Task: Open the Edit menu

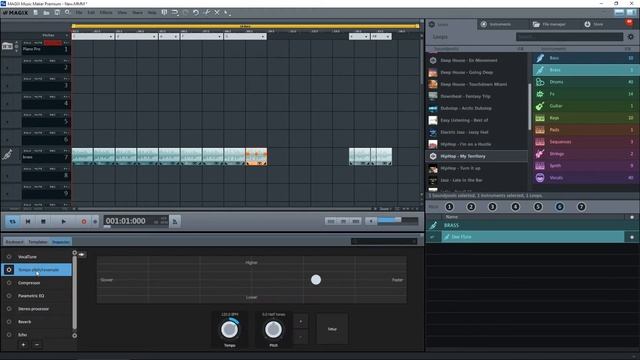Action: [91, 13]
